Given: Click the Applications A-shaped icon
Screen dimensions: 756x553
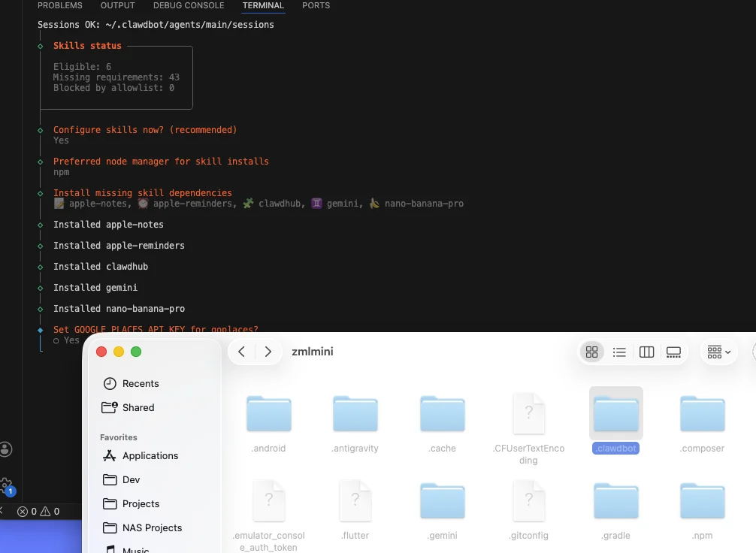Looking at the screenshot, I should 110,455.
